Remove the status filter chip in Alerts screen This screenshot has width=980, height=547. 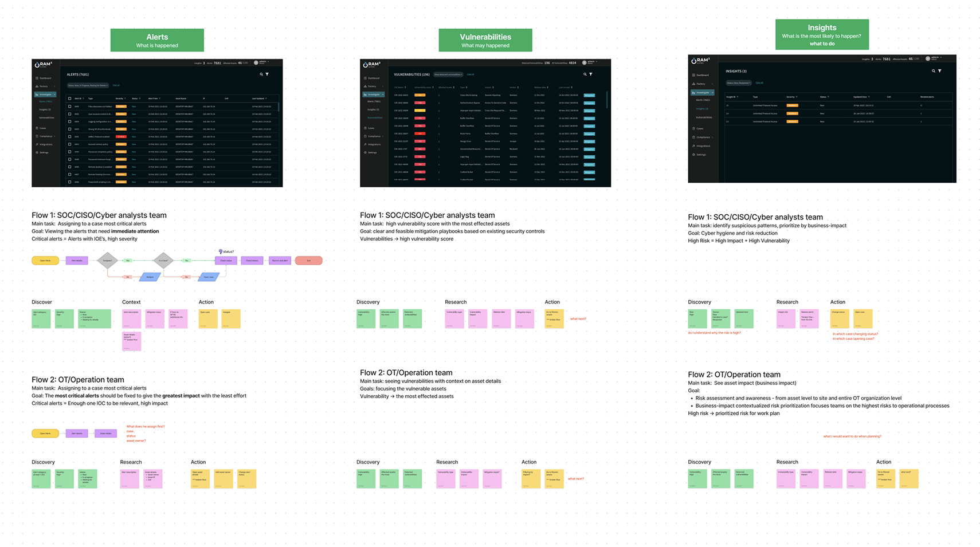(107, 85)
